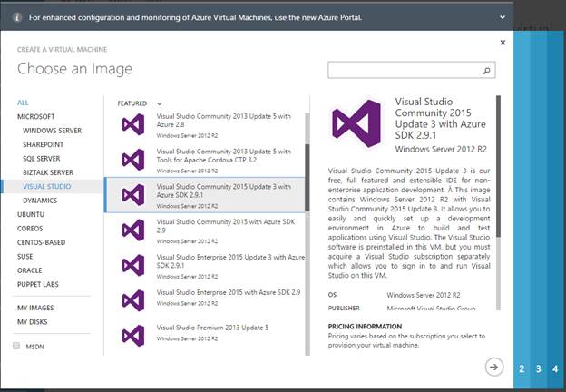
Task: Select the CENTOS-BASED category
Action: click(41, 242)
